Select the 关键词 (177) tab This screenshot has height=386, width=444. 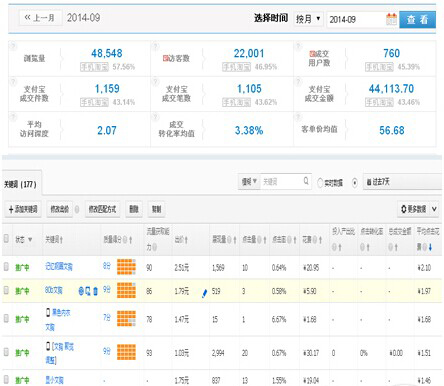(21, 184)
